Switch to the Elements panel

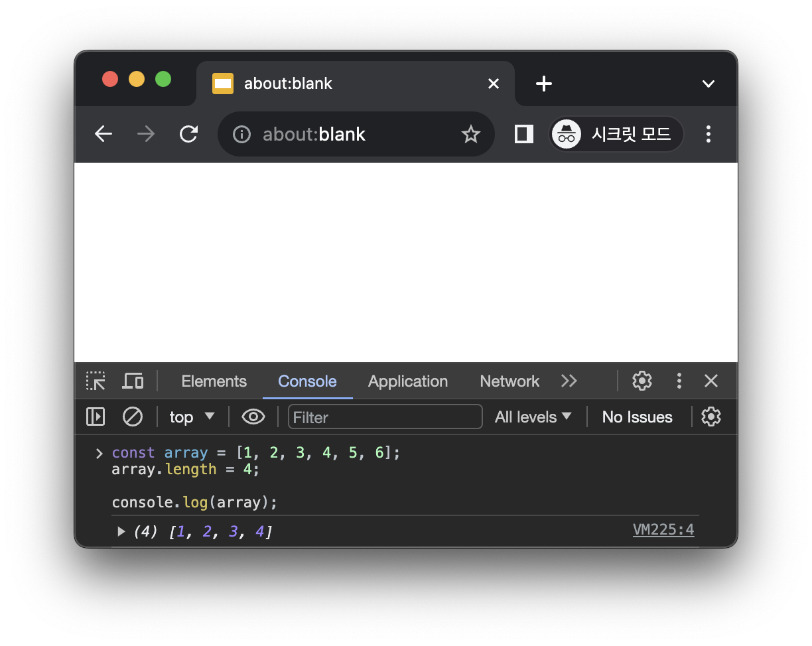[x=214, y=381]
